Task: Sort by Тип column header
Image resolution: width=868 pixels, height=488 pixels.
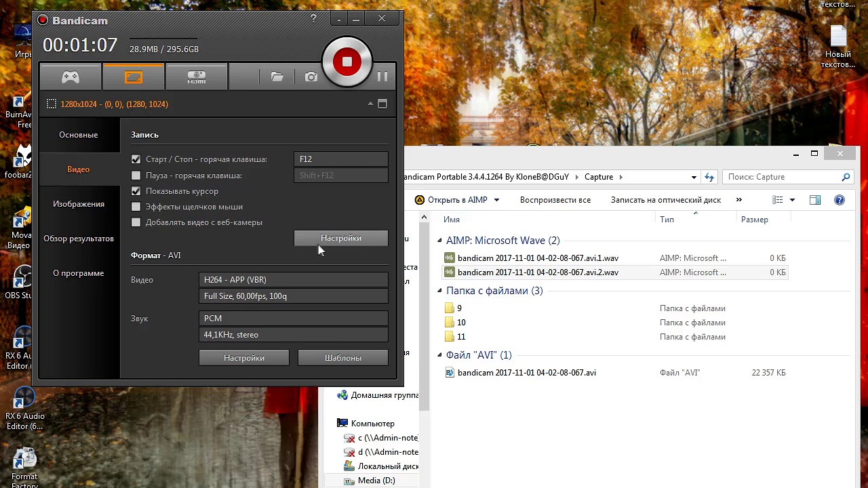Action: tap(667, 220)
